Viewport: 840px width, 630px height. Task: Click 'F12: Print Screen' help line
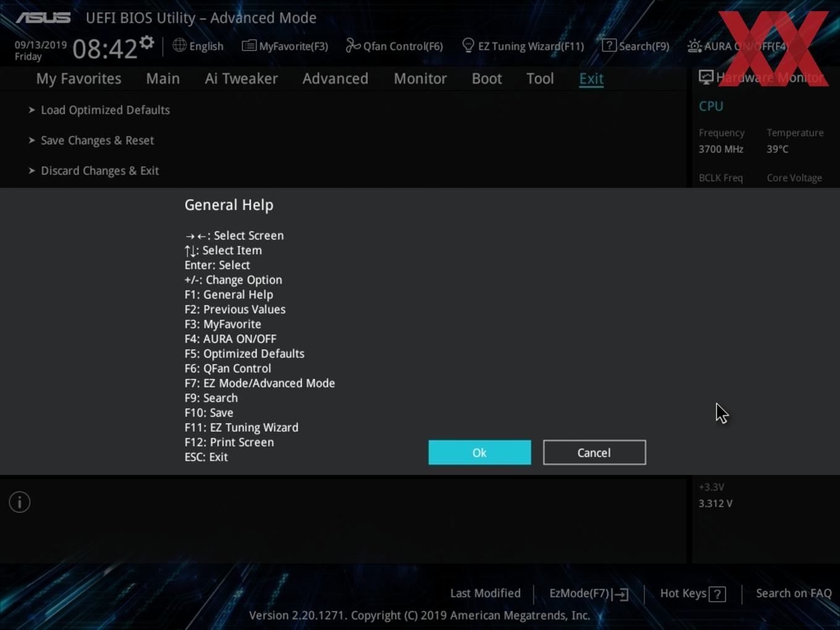tap(229, 442)
